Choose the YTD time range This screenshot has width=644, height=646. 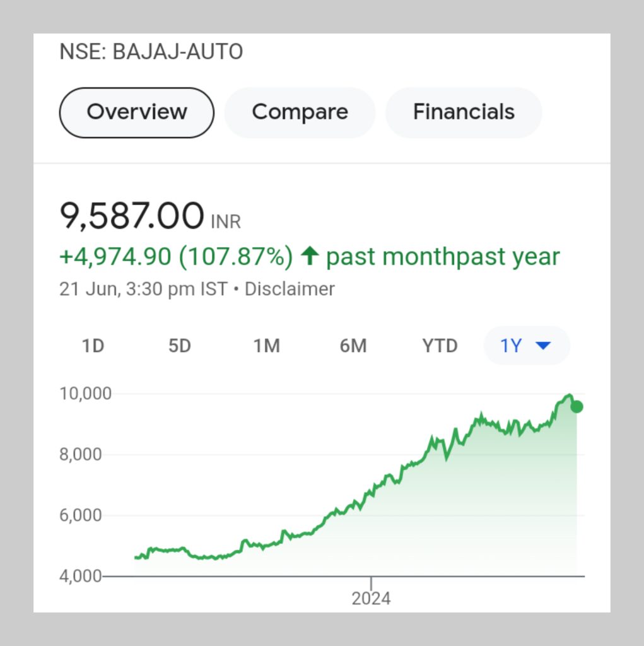tap(440, 346)
